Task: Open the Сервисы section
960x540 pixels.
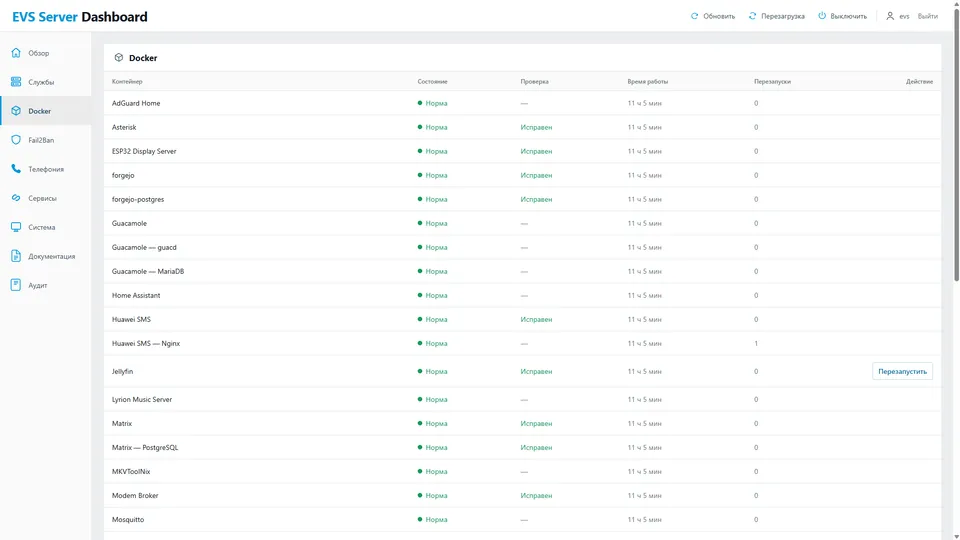Action: [42, 198]
